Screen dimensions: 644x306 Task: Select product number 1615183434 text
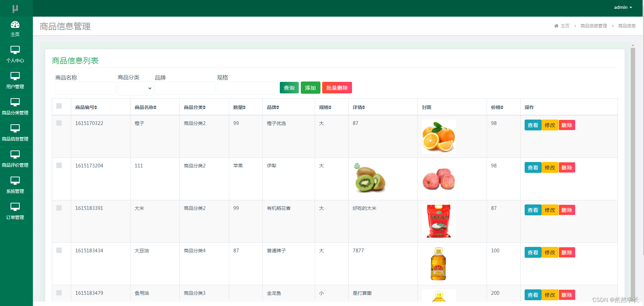coord(89,251)
